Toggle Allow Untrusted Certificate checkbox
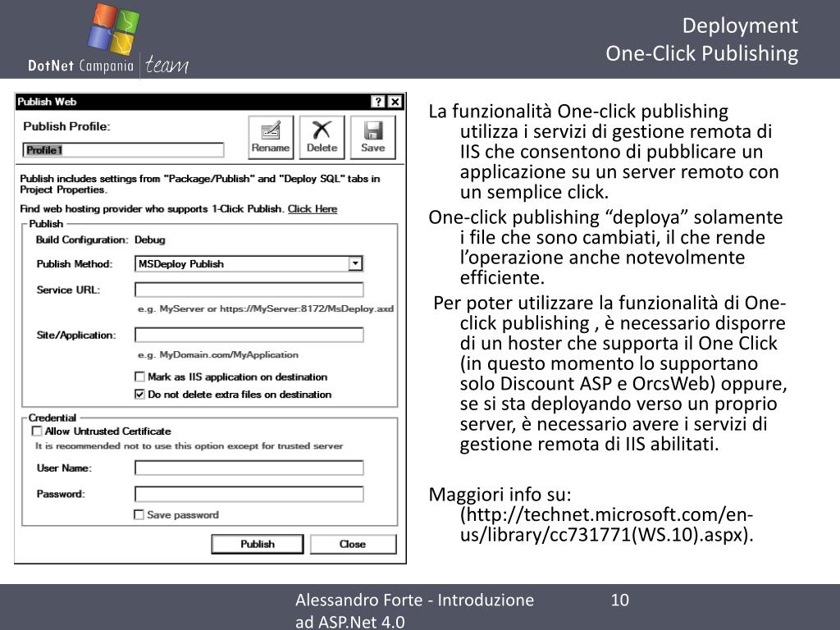Viewport: 840px width, 630px height. pos(37,431)
